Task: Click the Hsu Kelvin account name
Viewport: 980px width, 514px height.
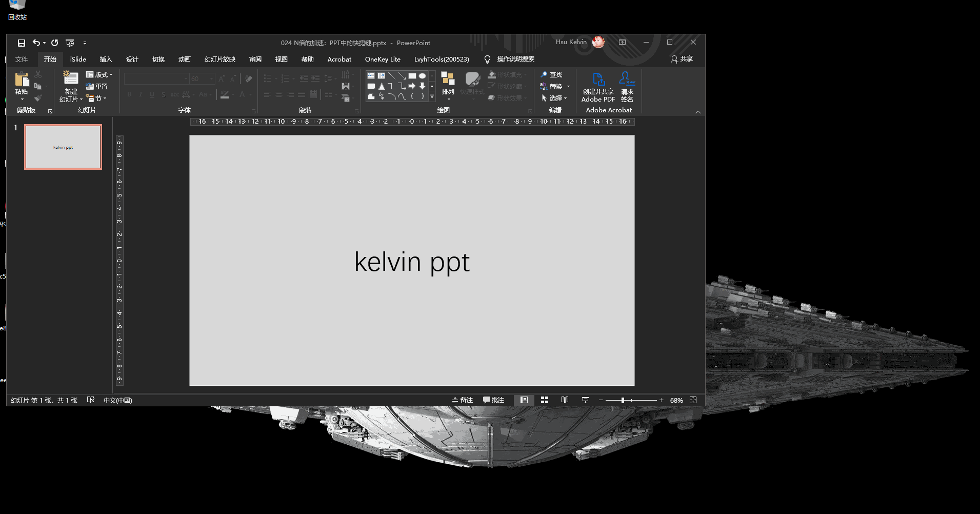Action: point(571,42)
